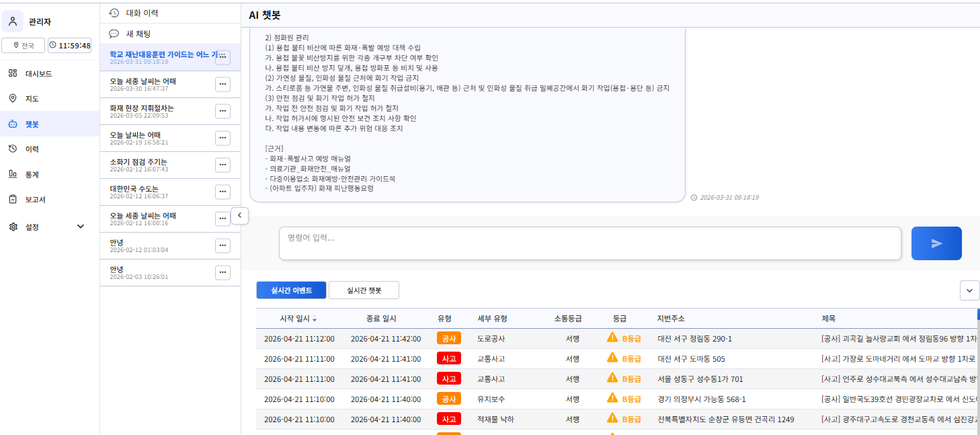
Task: Start a 새 채팅 new chat
Action: (x=170, y=34)
